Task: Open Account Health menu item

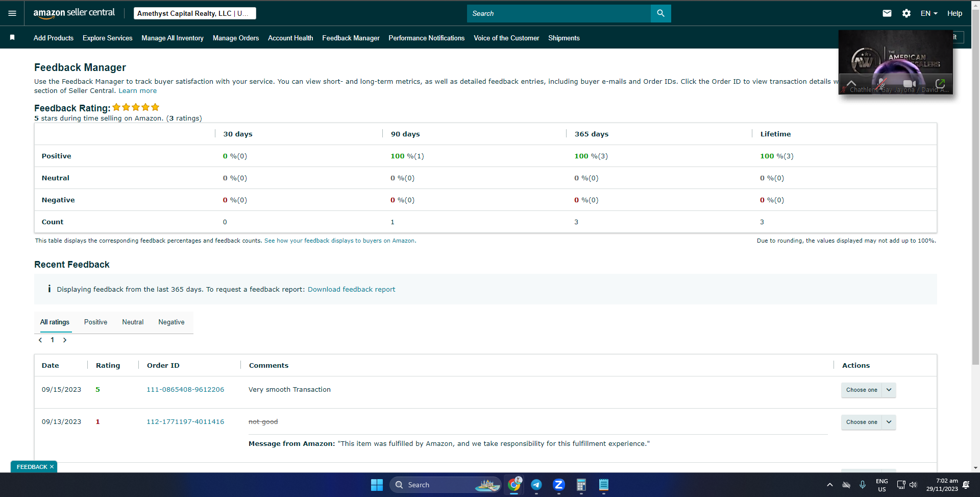Action: tap(290, 38)
